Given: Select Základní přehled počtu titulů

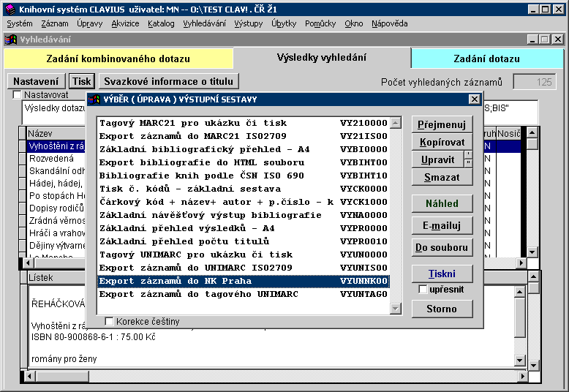Looking at the screenshot, I should 244,241.
